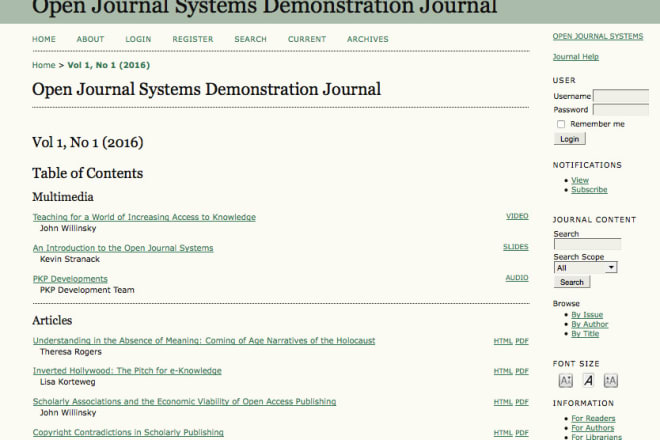Viewport: 660px width, 440px height.
Task: Click Vol 1, No 1 (2016) breadcrumb
Action: 109,65
